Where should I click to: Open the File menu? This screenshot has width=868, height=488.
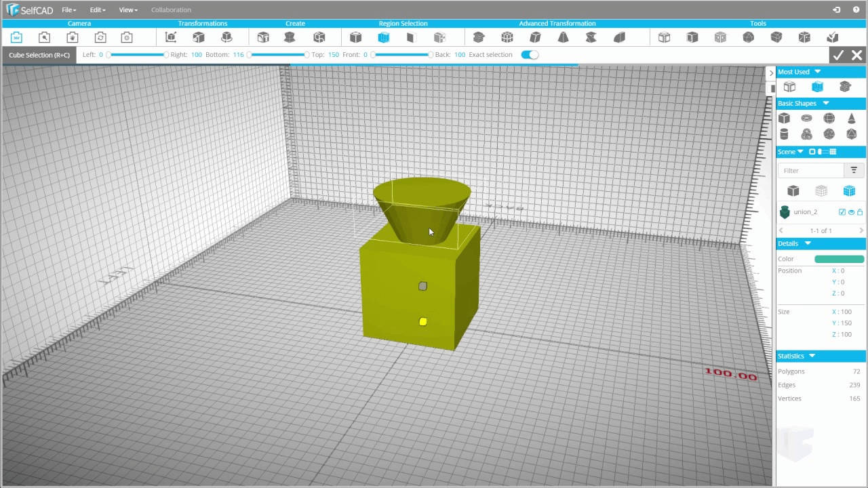pyautogui.click(x=68, y=9)
